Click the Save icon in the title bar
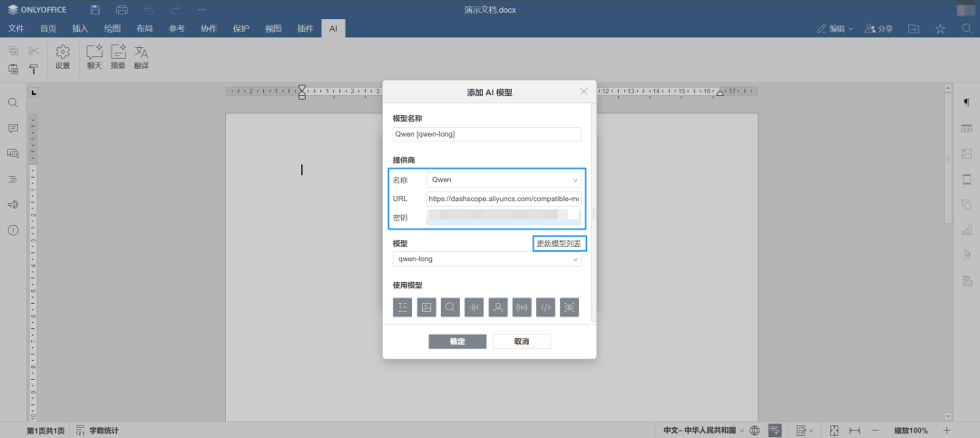The height and width of the screenshot is (438, 980). pyautogui.click(x=95, y=10)
